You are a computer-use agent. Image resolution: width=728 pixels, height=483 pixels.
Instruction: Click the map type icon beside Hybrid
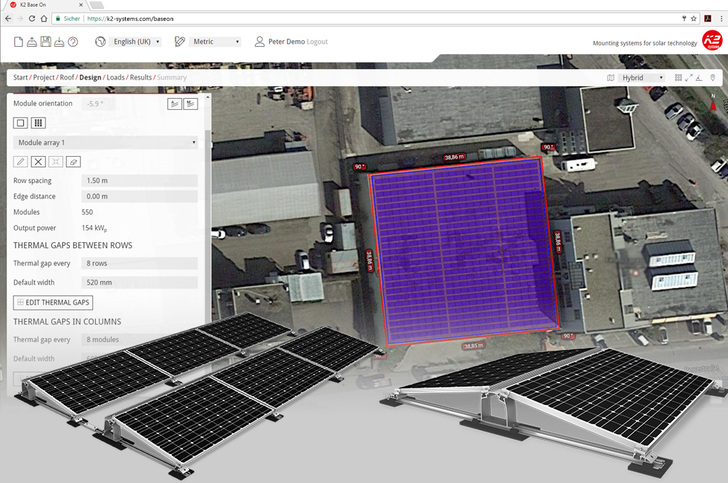(611, 78)
